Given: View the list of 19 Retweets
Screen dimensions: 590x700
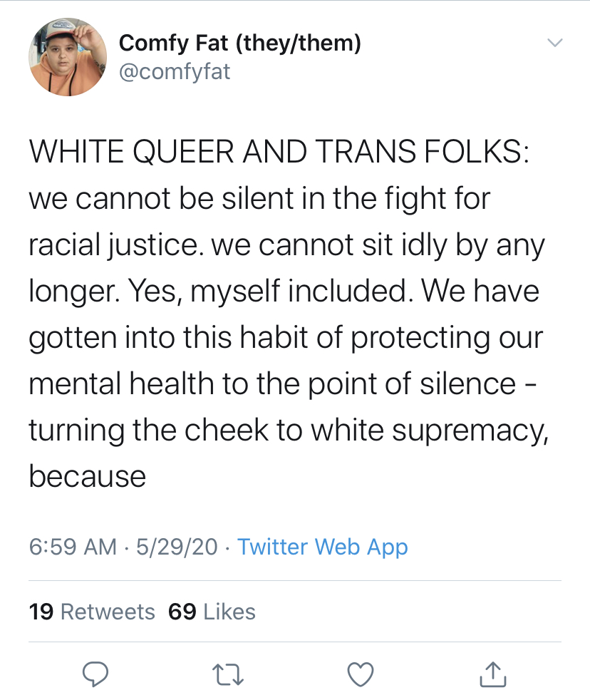Looking at the screenshot, I should 92,612.
